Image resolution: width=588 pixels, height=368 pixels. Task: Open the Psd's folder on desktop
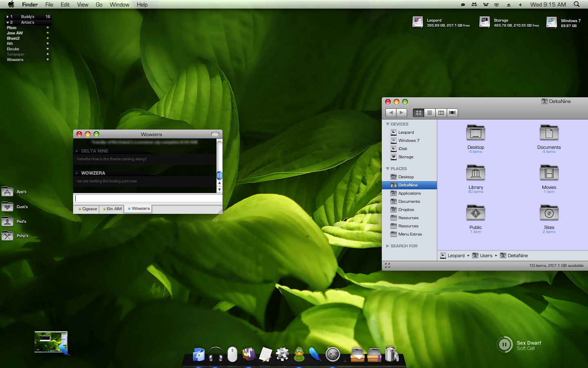point(7,221)
